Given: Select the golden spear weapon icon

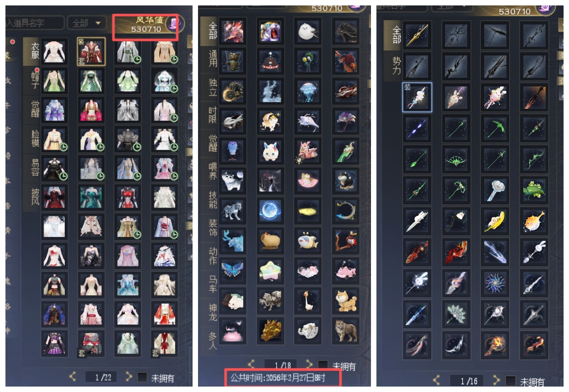Looking at the screenshot, I should [417, 35].
